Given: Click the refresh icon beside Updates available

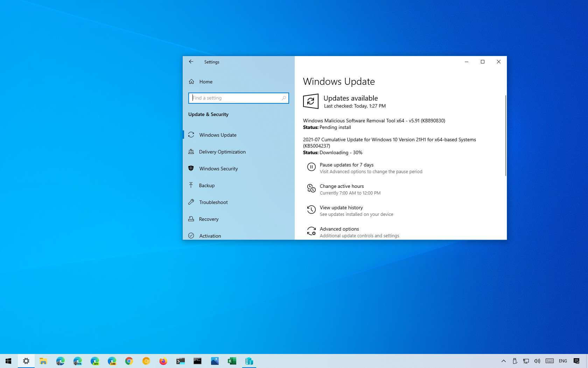Looking at the screenshot, I should point(310,101).
